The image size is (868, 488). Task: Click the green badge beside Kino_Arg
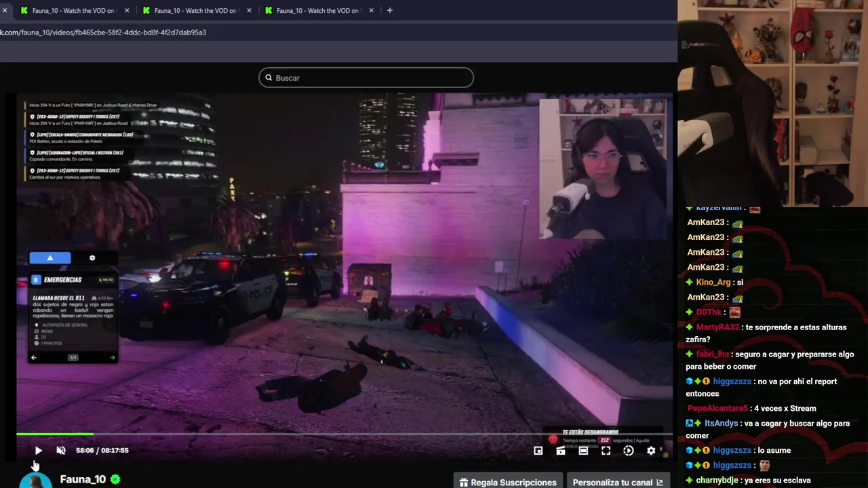690,283
